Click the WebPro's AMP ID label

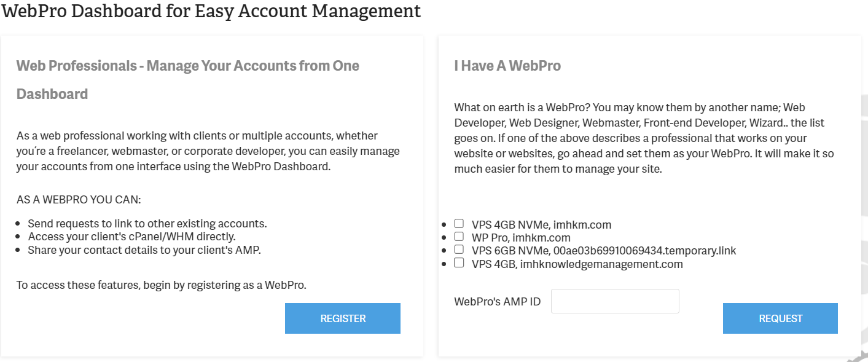(x=496, y=301)
